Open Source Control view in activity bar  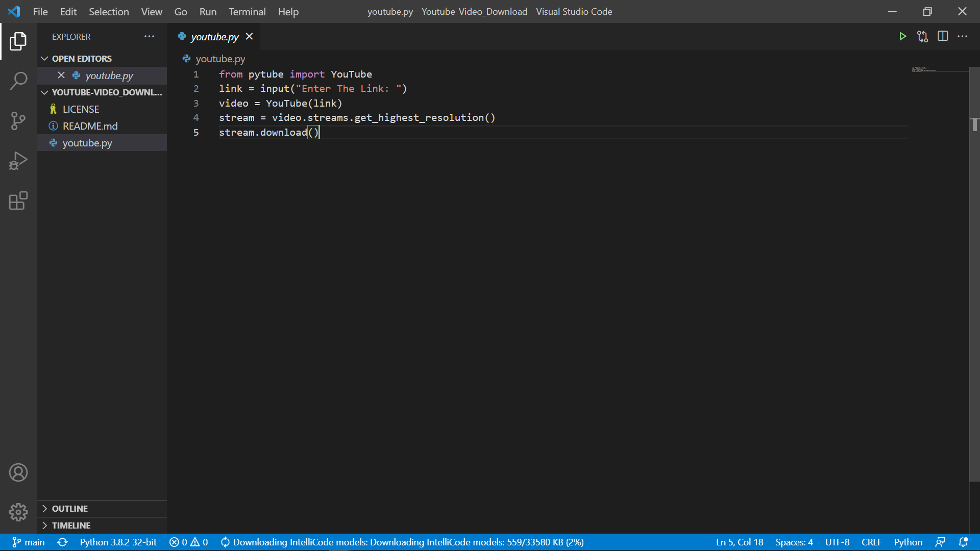(x=18, y=121)
